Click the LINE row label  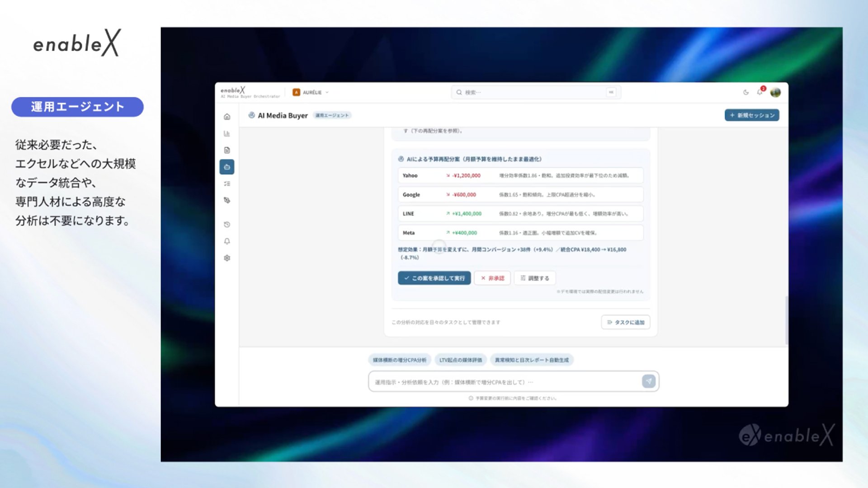click(408, 214)
